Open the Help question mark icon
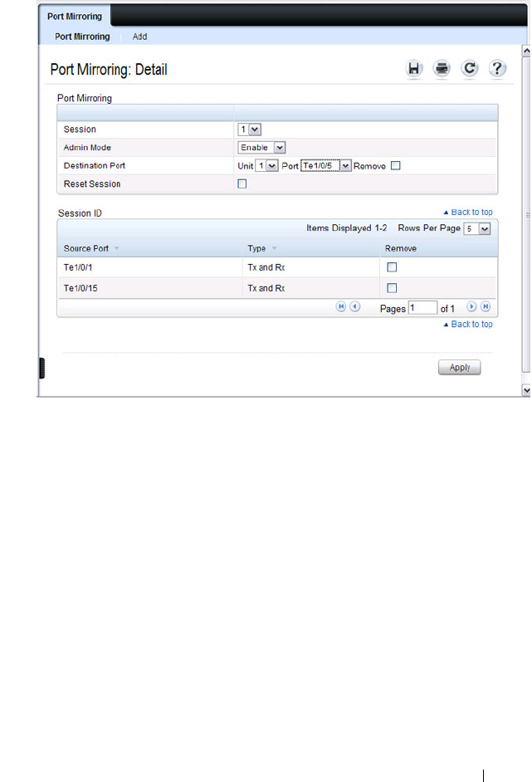 [x=497, y=68]
